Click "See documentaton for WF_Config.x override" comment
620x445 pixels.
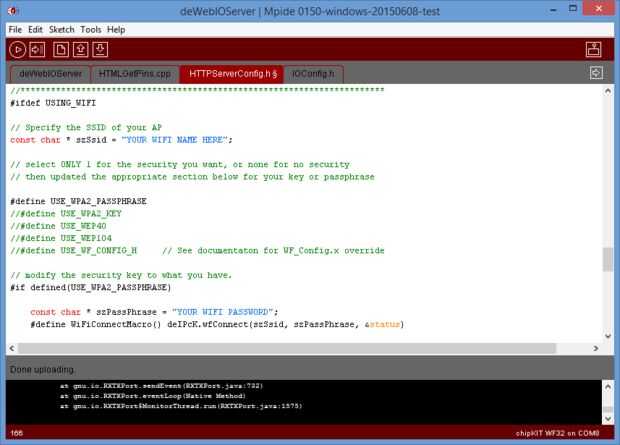pos(273,250)
